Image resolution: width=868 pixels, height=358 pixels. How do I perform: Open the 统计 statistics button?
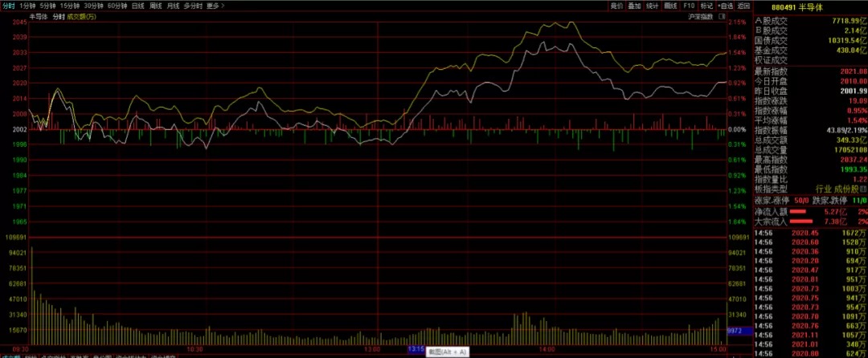(653, 6)
